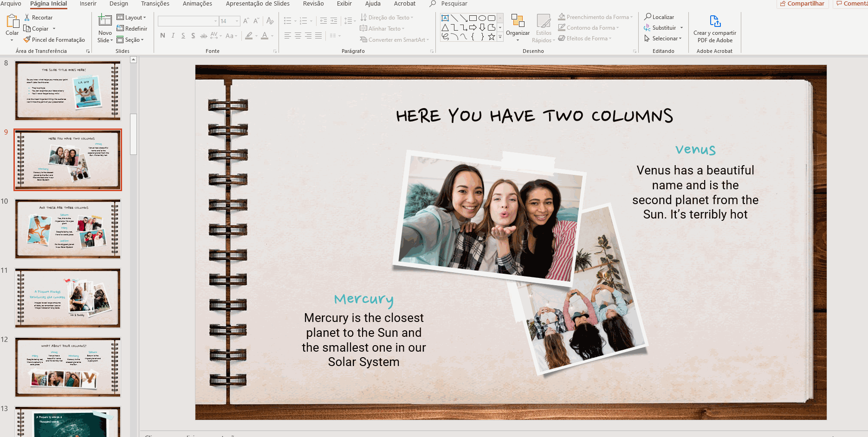Viewport: 868px width, 437px height.
Task: Open the Acrobat tab
Action: (x=405, y=4)
